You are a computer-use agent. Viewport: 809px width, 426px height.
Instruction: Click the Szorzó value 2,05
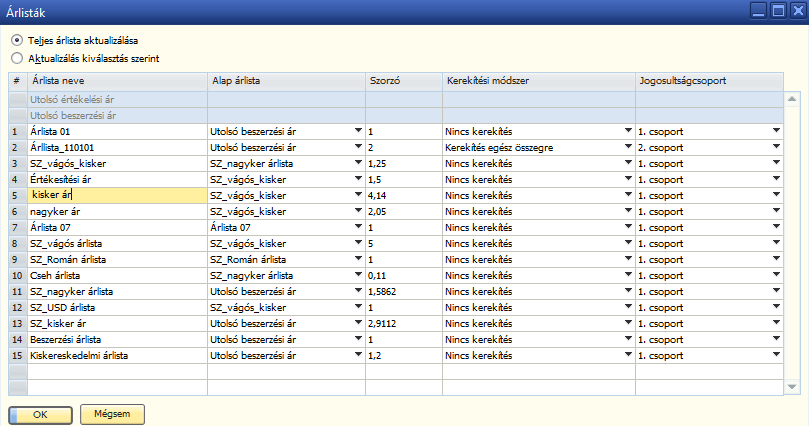[404, 211]
